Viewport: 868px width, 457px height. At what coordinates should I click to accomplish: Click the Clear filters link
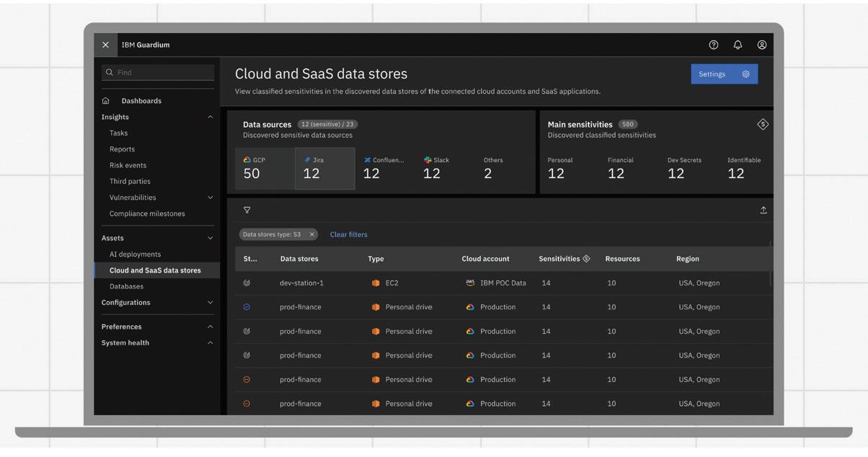(x=348, y=234)
